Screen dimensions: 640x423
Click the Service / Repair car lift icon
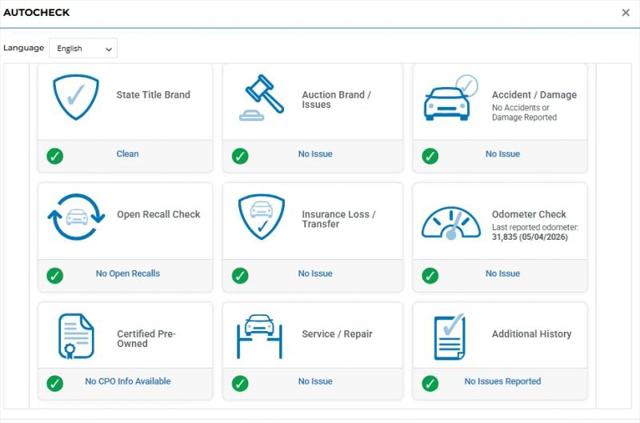pyautogui.click(x=260, y=336)
